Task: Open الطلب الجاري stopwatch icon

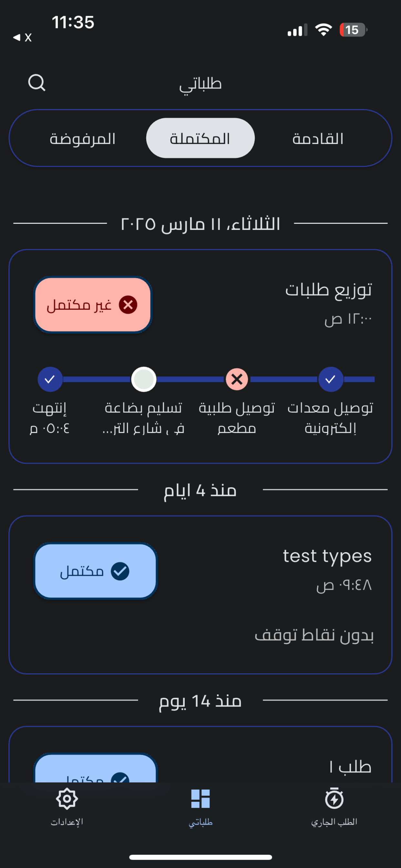Action: 334,798
